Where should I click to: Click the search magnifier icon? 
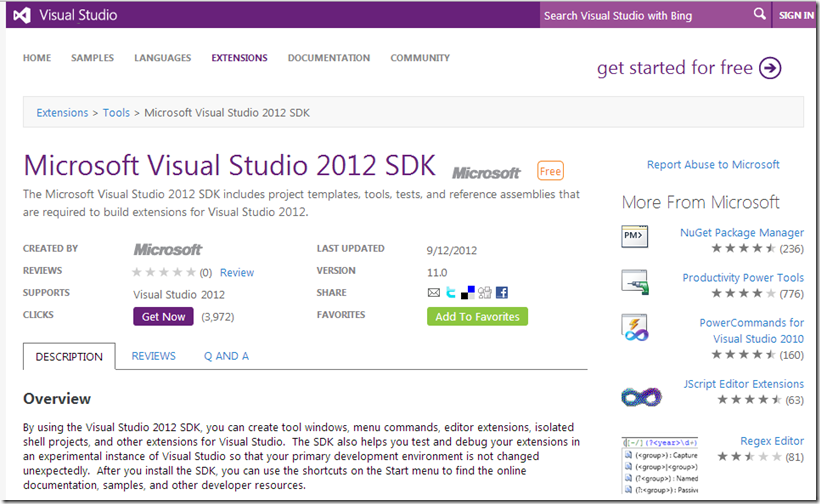(759, 15)
